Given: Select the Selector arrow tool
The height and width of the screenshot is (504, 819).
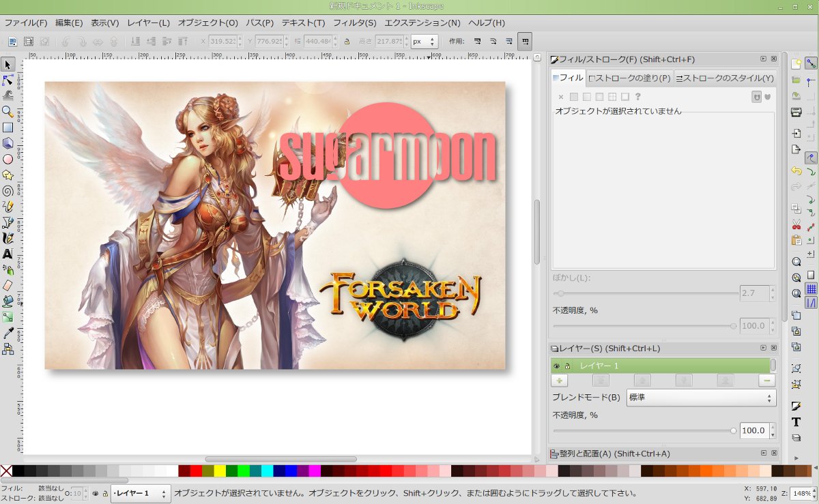Looking at the screenshot, I should click(8, 65).
